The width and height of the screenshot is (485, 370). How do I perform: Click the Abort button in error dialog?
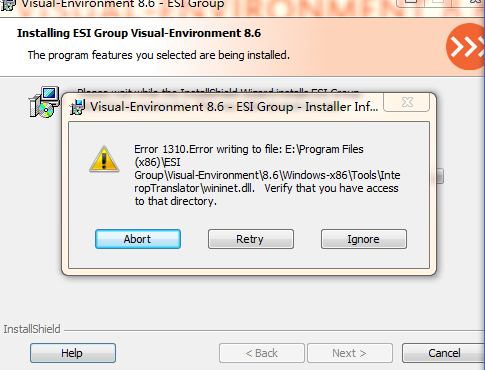pyautogui.click(x=138, y=239)
